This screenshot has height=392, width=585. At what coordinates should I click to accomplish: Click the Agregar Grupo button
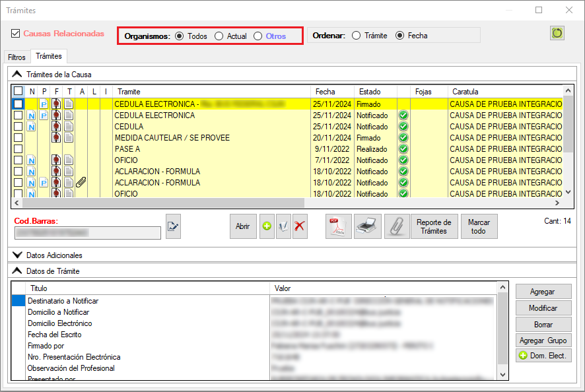541,341
